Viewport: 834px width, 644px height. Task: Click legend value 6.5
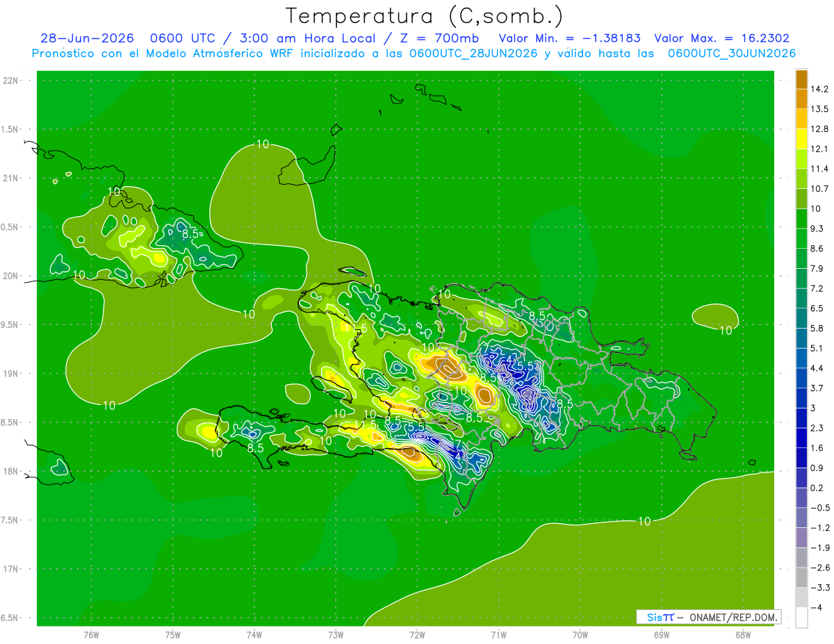(817, 308)
